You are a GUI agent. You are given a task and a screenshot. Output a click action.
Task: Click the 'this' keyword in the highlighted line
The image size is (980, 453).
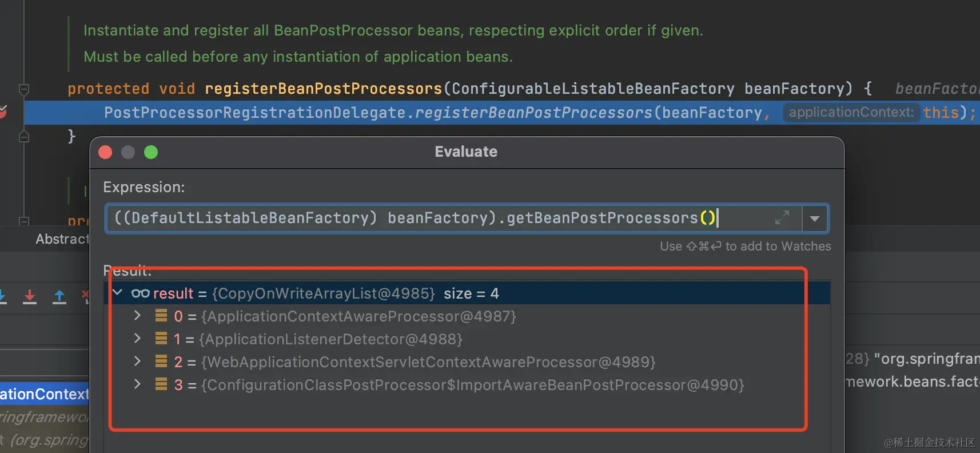[x=941, y=113]
